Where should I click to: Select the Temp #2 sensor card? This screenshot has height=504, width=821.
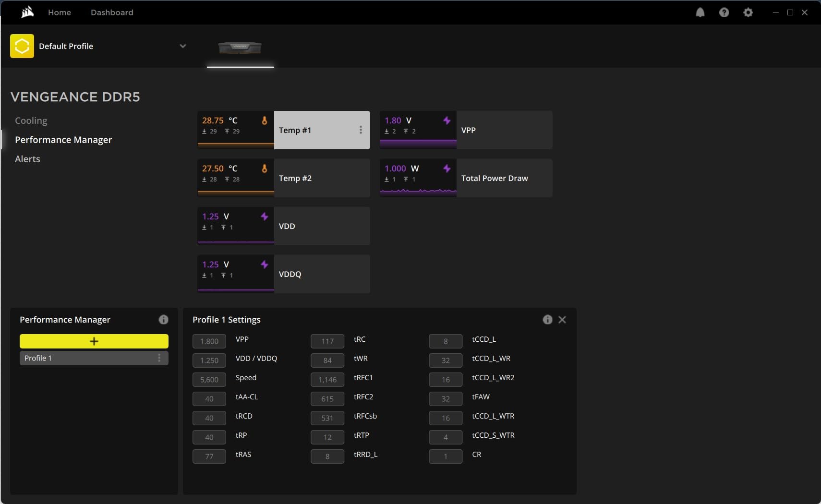(284, 178)
